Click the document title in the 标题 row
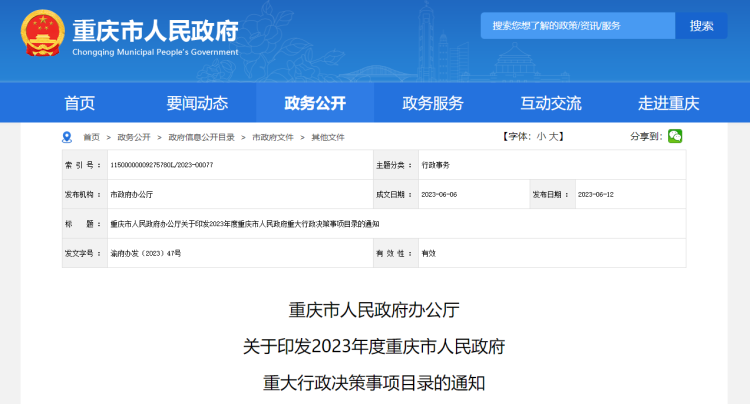Viewport: 750px width, 404px height. tap(244, 224)
